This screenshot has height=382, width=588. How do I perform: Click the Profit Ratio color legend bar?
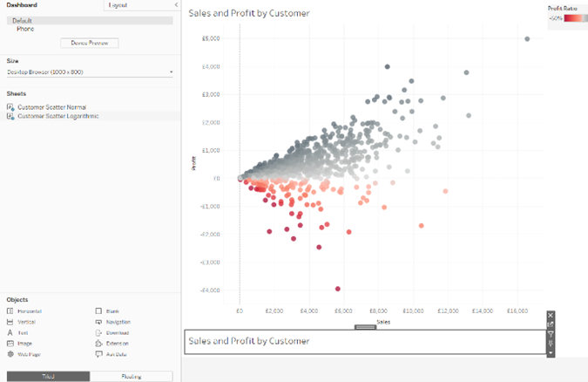566,17
